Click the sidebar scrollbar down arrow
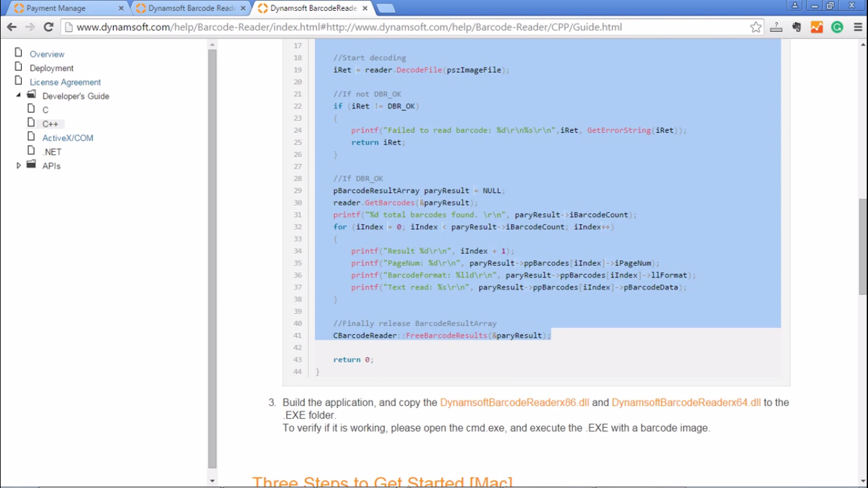 (x=212, y=481)
